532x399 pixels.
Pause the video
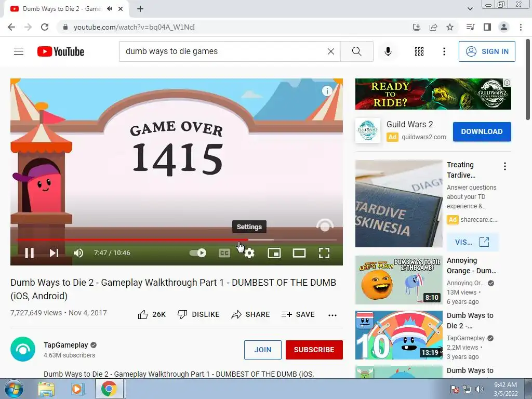click(x=30, y=253)
